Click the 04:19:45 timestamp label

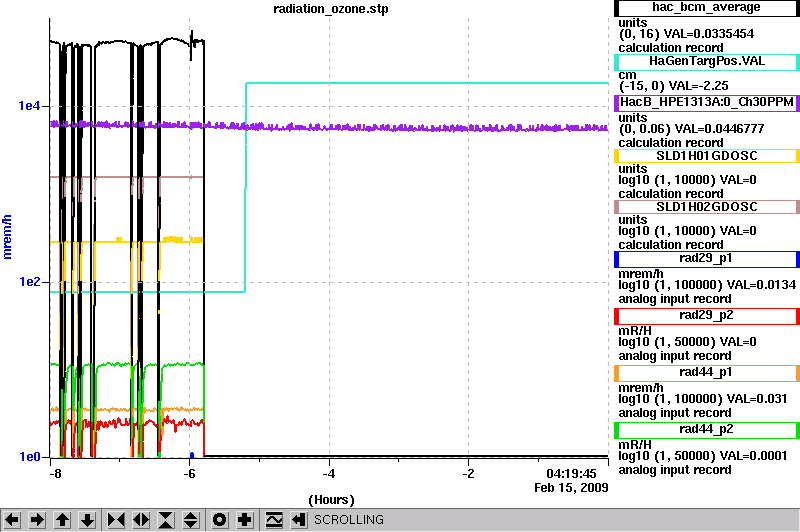[571, 474]
